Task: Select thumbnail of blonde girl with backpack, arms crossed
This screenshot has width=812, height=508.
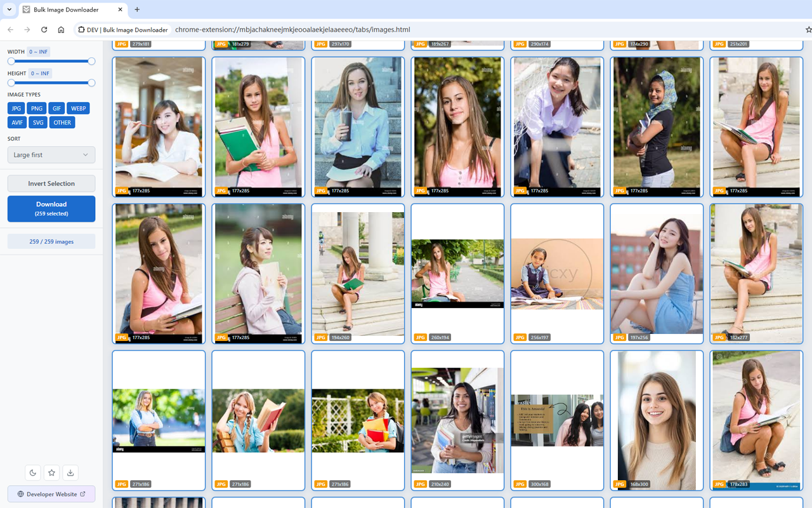Action: 159,420
